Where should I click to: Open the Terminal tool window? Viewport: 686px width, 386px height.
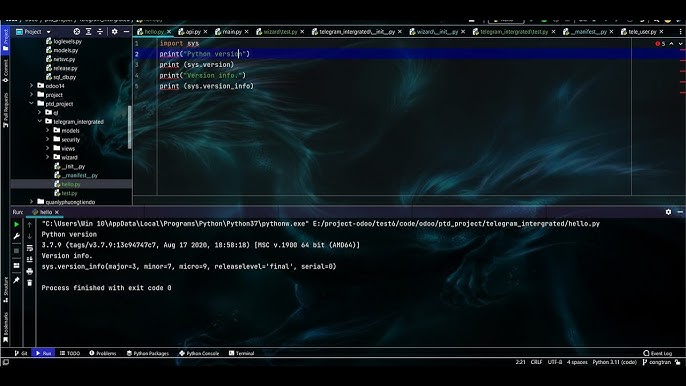(241, 353)
